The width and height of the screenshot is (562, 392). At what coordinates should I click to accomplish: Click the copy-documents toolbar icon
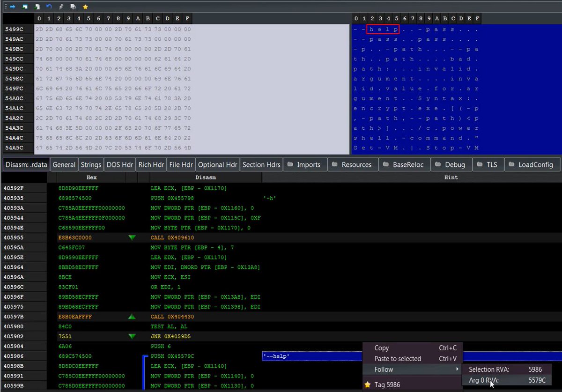73,7
